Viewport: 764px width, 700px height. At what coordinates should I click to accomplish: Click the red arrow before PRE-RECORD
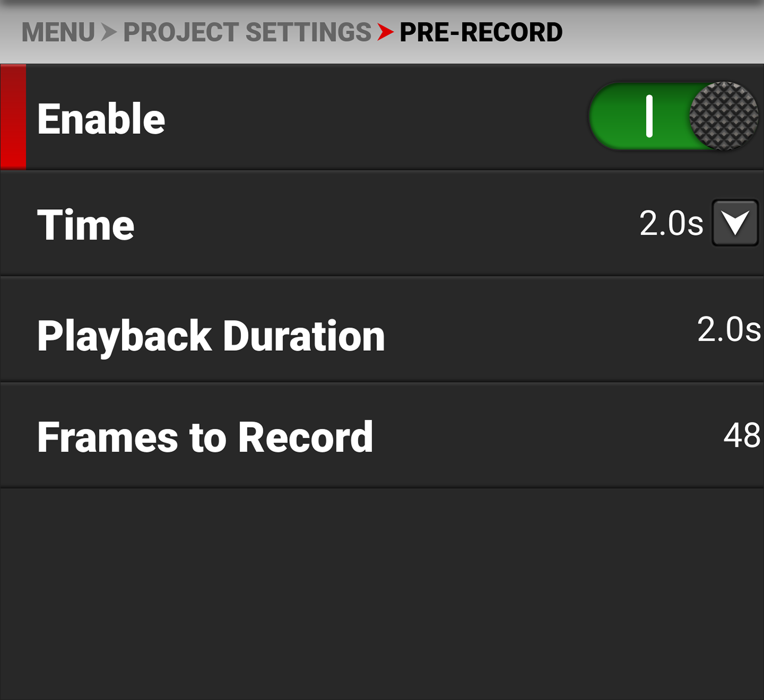(x=385, y=33)
